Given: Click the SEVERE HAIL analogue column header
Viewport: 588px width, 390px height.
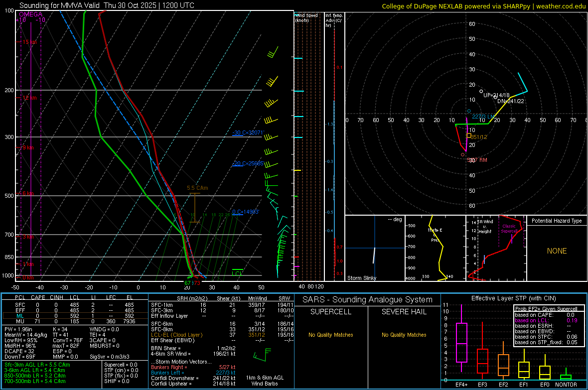Looking at the screenshot, I should [x=404, y=312].
